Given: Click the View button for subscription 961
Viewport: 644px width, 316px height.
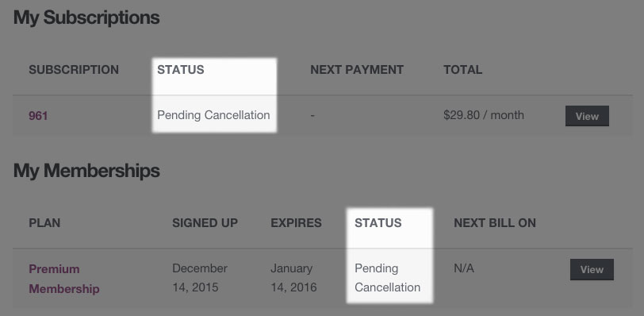Looking at the screenshot, I should tap(587, 116).
